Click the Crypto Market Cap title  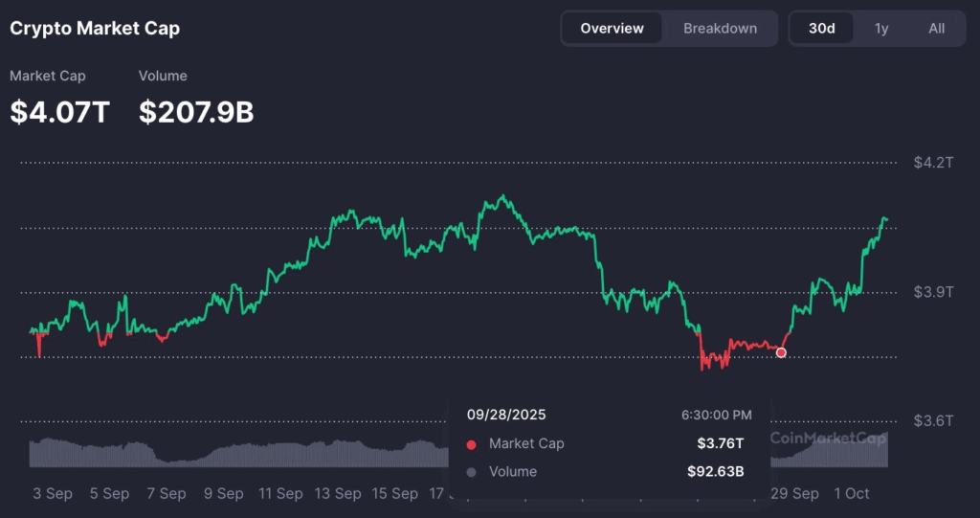click(95, 29)
